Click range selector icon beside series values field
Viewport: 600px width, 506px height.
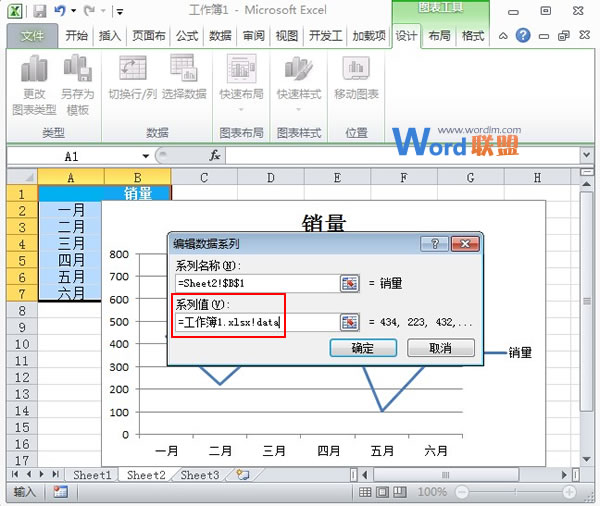[x=350, y=322]
